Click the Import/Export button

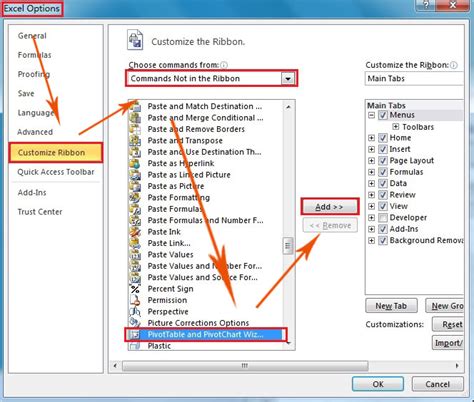tap(448, 343)
